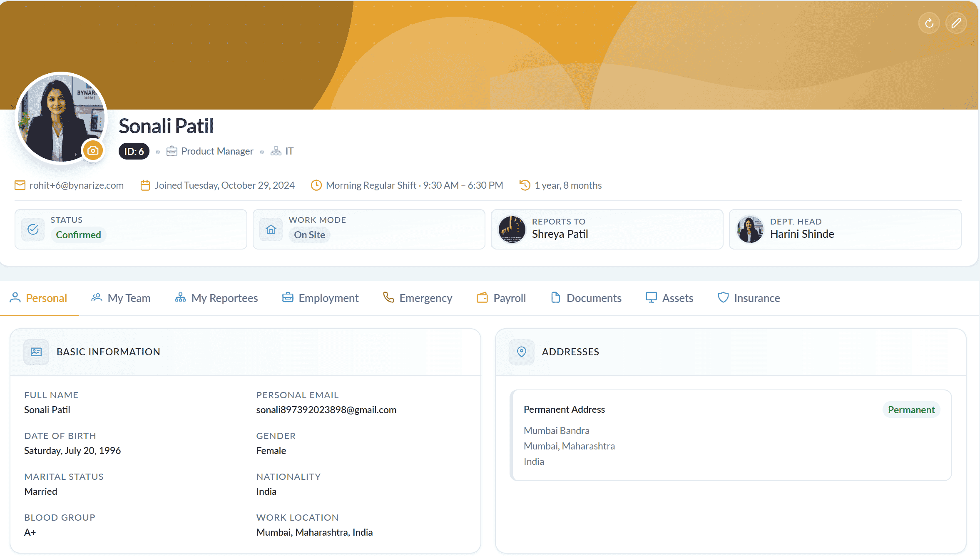Click the calendar icon beside joined date
The height and width of the screenshot is (559, 980).
pyautogui.click(x=145, y=185)
